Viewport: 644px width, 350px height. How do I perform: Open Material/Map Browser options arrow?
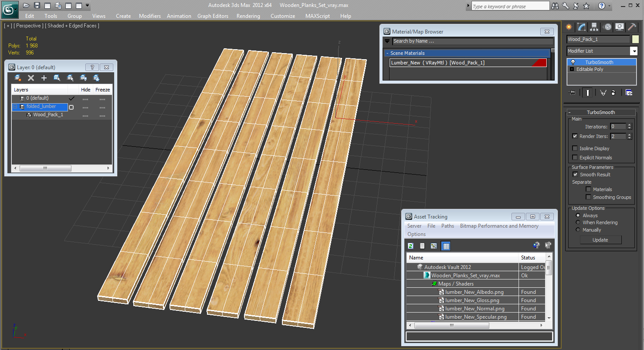(387, 41)
